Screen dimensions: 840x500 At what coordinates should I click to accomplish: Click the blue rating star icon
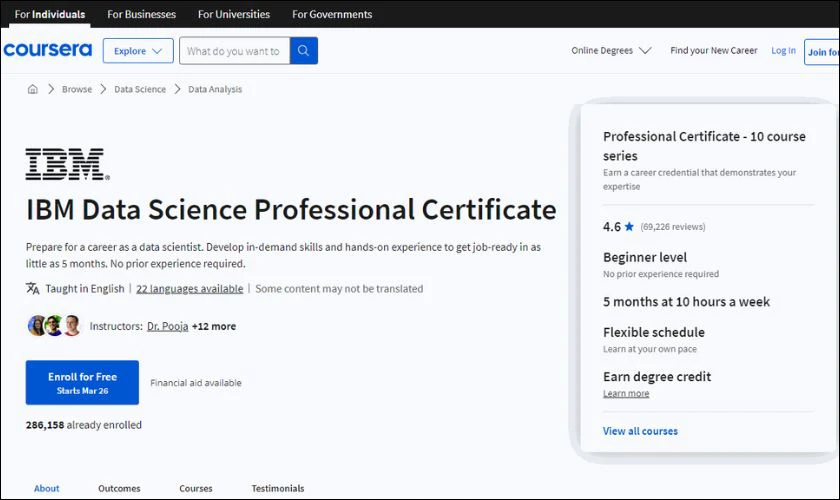tap(629, 226)
